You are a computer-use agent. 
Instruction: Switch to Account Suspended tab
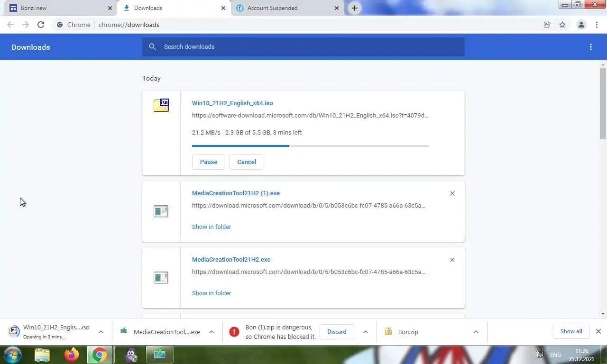288,8
